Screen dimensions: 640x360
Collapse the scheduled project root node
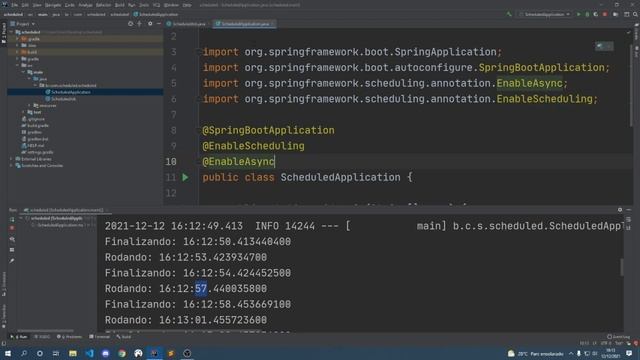pos(12,32)
